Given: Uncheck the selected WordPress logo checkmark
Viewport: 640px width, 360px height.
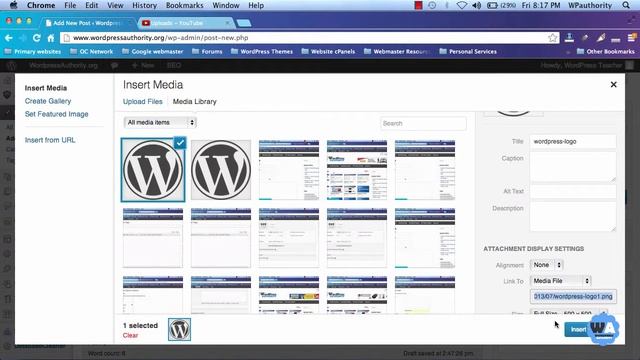Looking at the screenshot, I should (x=180, y=142).
